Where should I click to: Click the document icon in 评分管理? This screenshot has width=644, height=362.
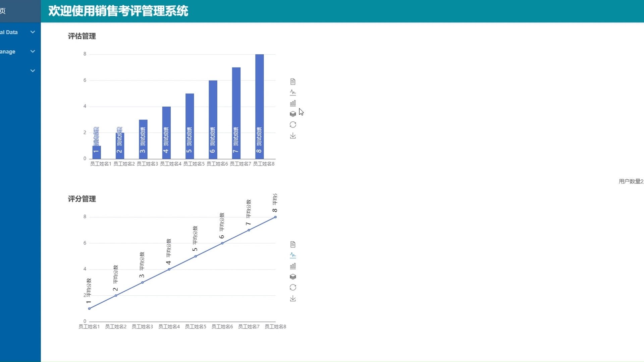coord(292,244)
